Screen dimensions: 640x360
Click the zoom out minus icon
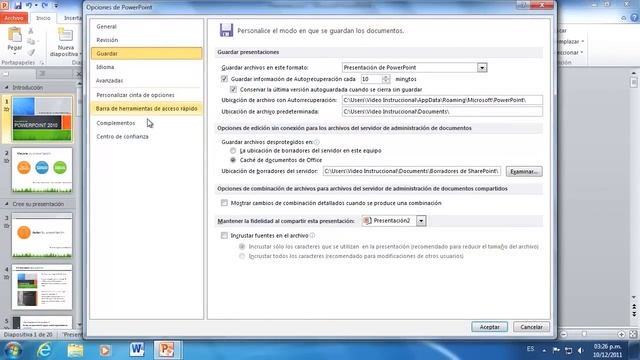pos(564,334)
